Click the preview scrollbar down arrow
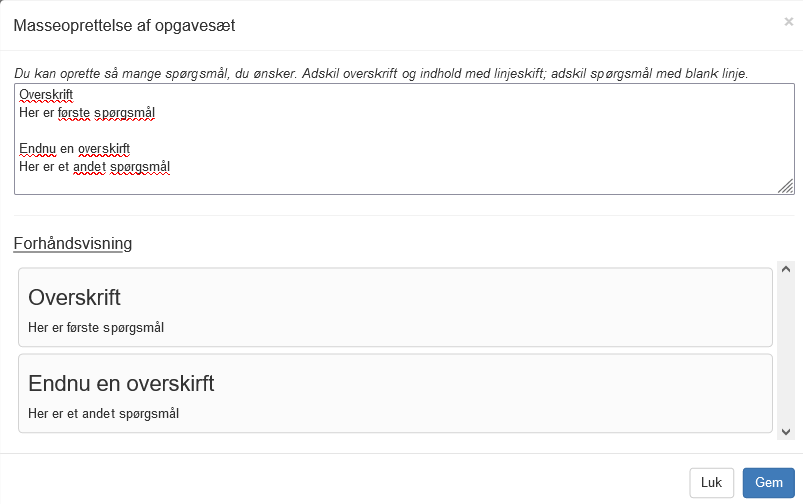 786,432
